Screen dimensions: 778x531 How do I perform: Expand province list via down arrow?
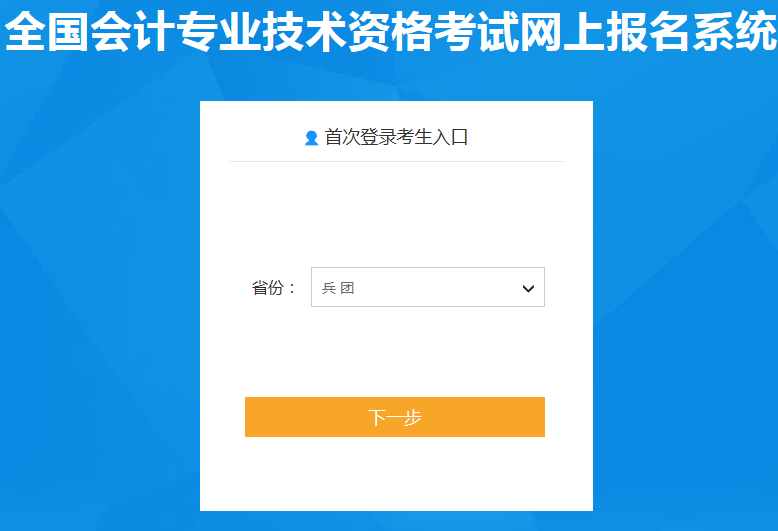528,288
